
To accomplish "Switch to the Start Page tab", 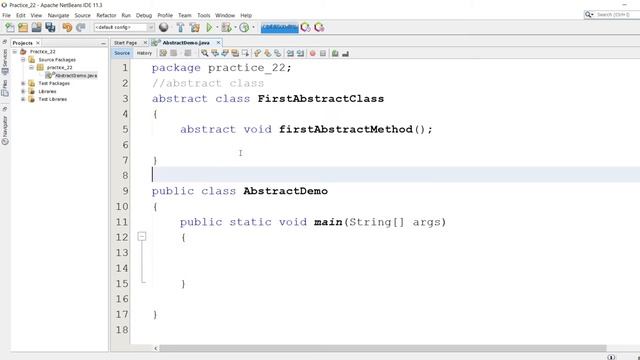I will click(x=125, y=42).
